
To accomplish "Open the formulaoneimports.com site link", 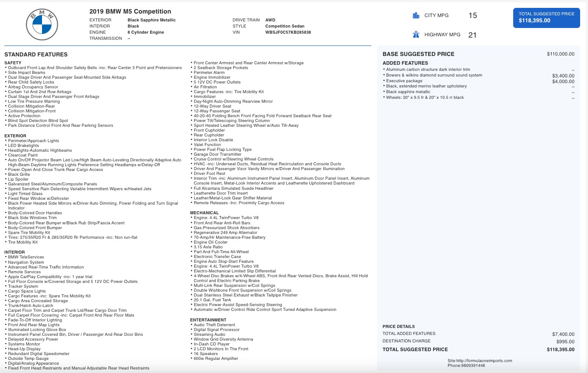I will coord(484,361).
